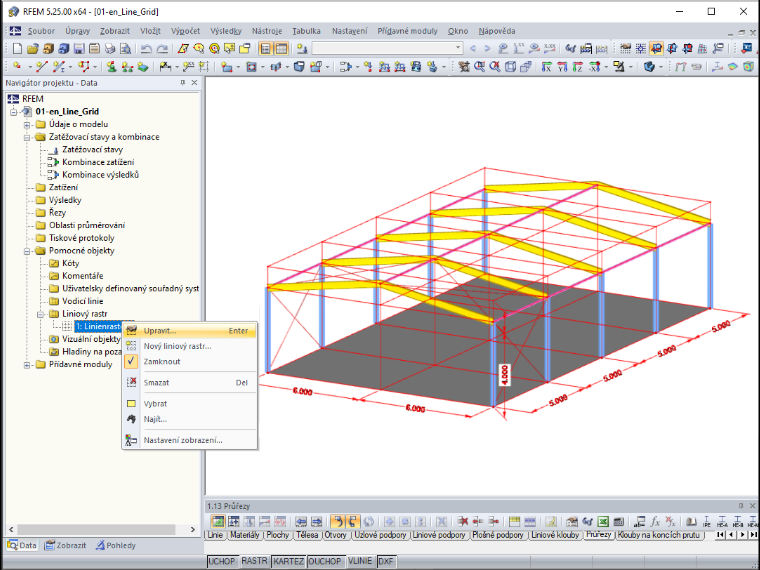
Task: Click the previous load case arrow
Action: click(x=473, y=48)
